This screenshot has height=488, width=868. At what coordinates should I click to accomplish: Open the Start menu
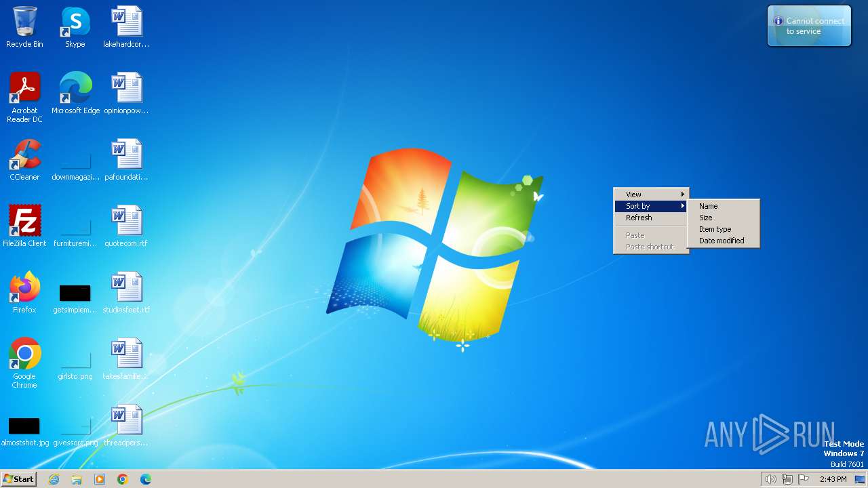click(x=18, y=479)
